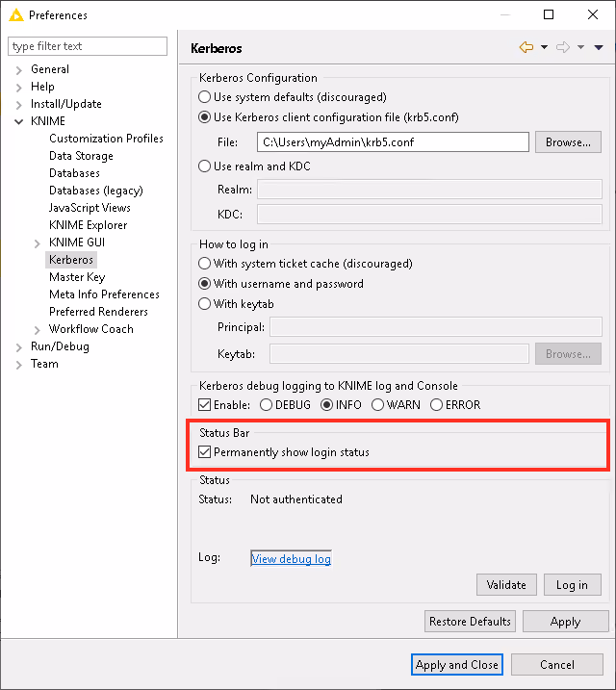The height and width of the screenshot is (690, 616).
Task: Select the Run/Debug tree item label
Action: pos(60,346)
